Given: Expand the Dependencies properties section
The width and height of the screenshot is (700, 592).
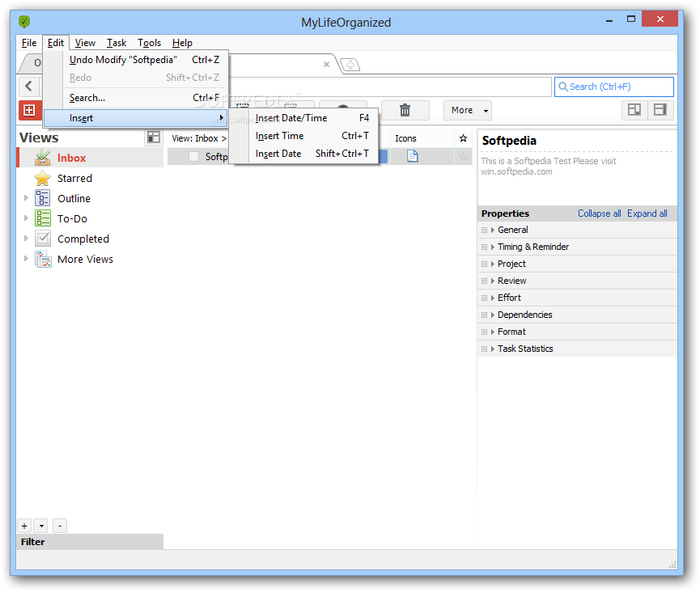Looking at the screenshot, I should click(x=492, y=315).
